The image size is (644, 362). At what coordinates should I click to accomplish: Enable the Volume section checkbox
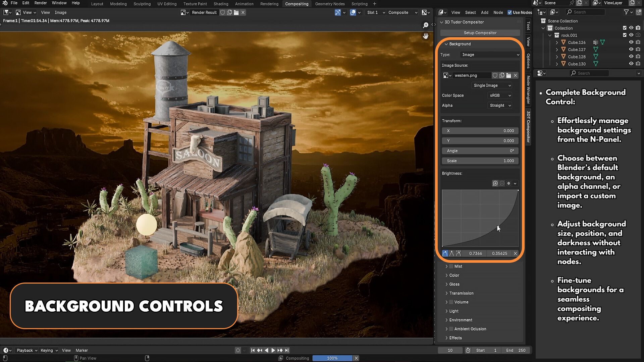451,302
